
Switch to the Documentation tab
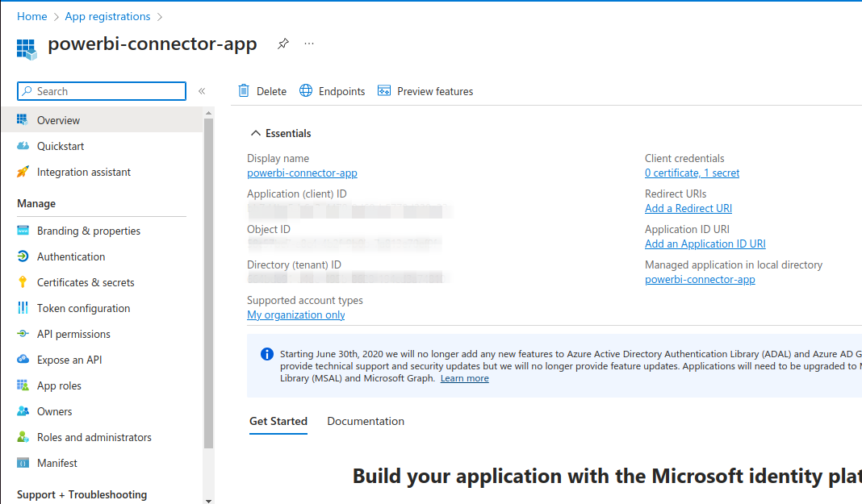[366, 421]
